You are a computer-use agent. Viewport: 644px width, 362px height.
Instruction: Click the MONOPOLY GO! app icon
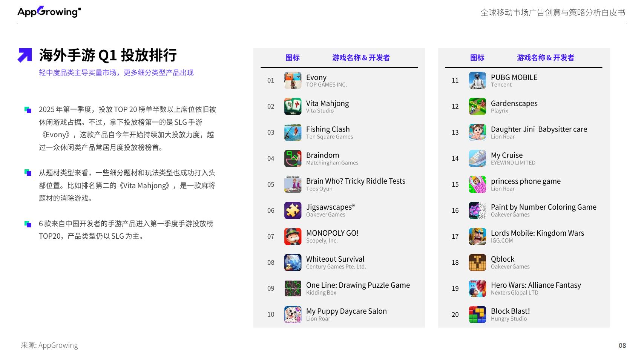(293, 236)
